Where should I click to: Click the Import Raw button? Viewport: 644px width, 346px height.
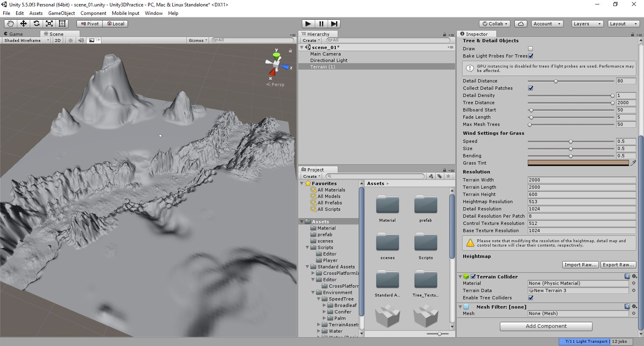click(580, 265)
